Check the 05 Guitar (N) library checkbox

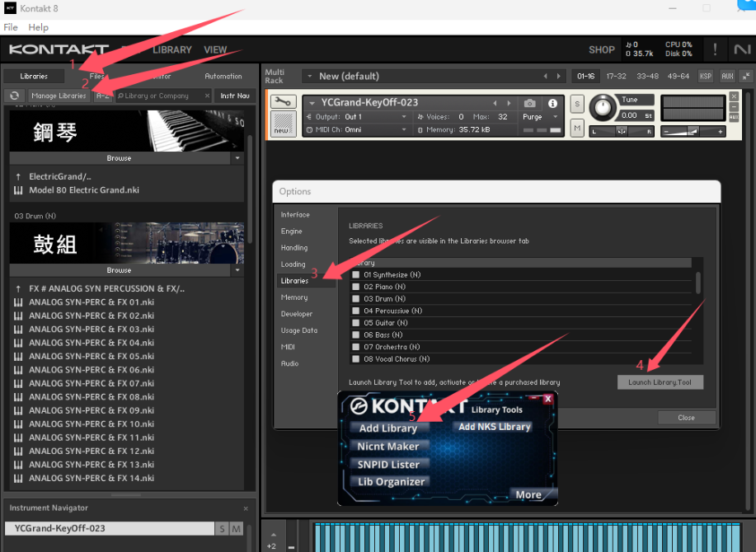click(x=356, y=322)
